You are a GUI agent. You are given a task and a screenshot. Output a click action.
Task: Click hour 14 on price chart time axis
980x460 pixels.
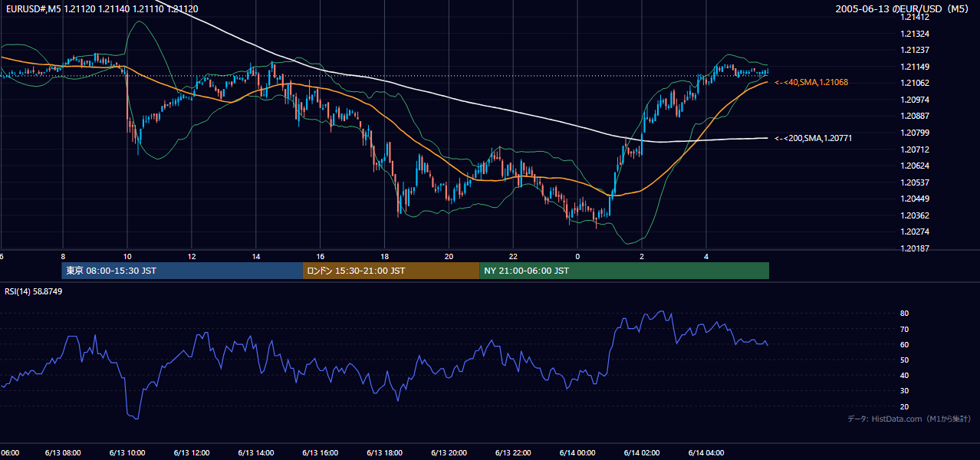256,257
